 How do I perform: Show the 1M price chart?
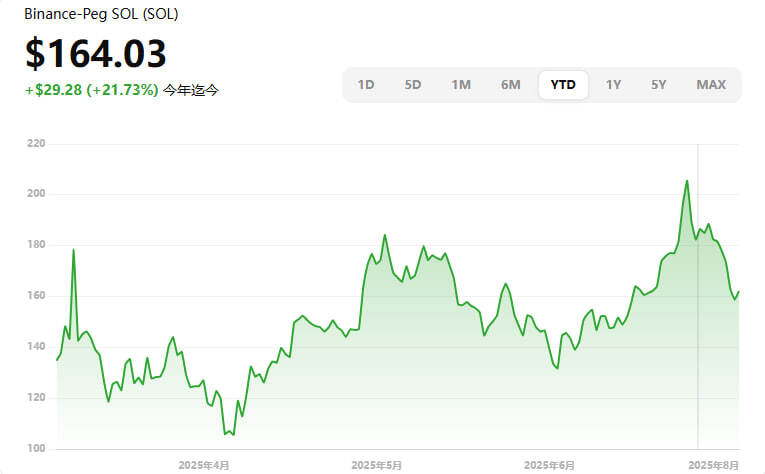[461, 85]
